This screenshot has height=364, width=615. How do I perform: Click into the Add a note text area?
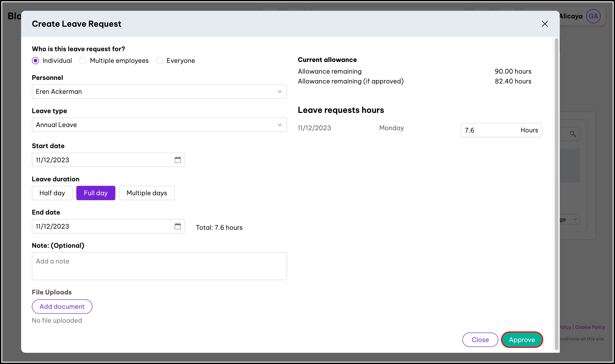coord(159,266)
